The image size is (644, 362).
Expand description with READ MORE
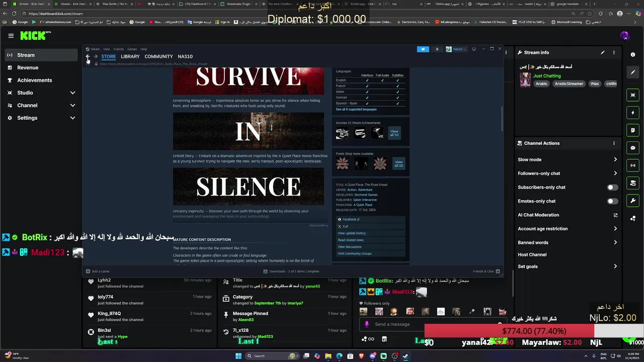pyautogui.click(x=318, y=226)
